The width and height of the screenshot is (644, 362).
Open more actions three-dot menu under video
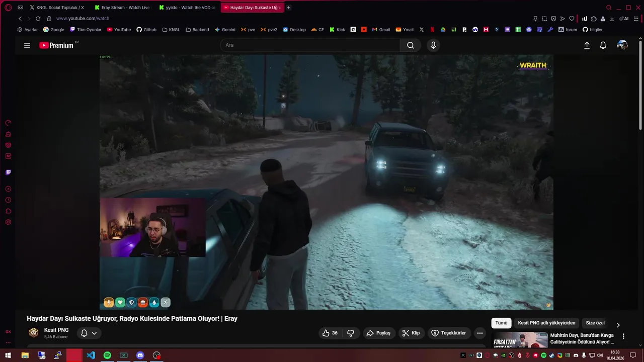(480, 333)
